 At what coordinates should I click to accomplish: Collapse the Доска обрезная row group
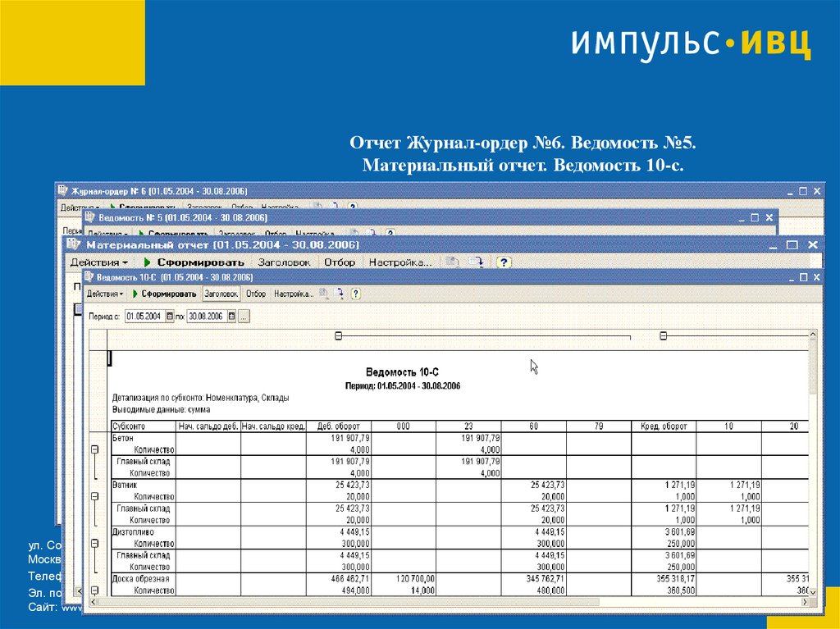(95, 590)
